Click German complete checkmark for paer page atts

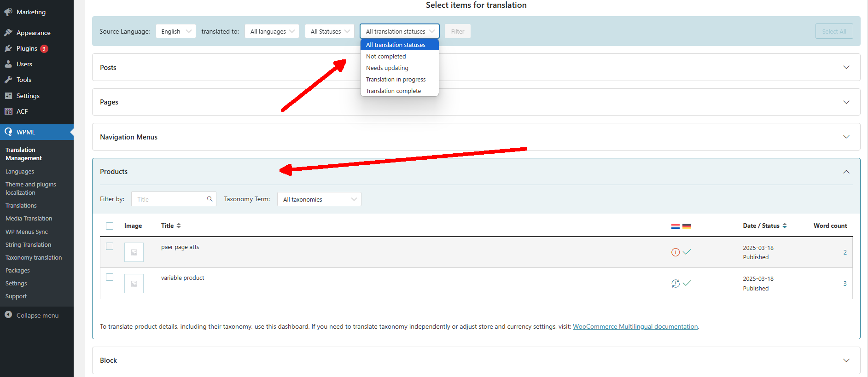coord(687,252)
